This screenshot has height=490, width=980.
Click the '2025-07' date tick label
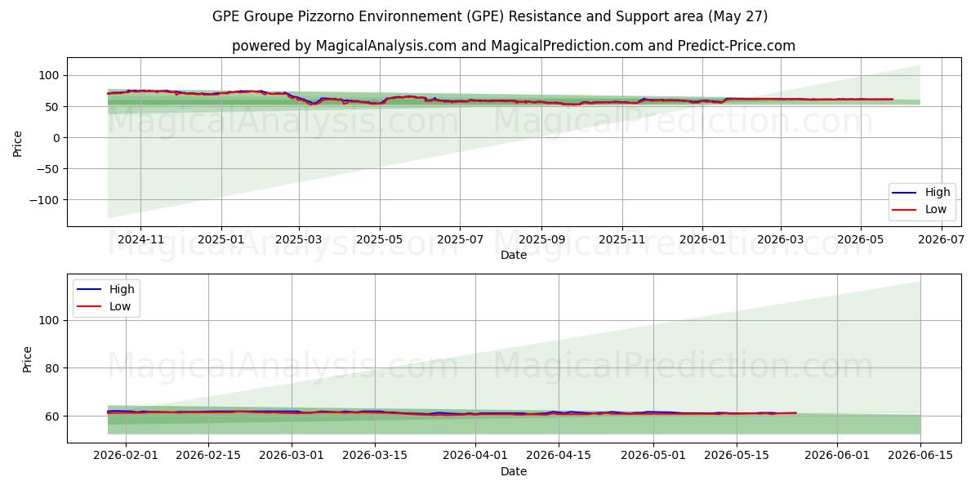point(460,239)
